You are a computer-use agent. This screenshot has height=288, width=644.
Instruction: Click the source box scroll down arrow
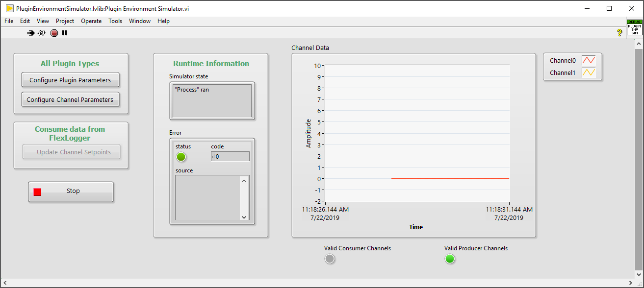tap(244, 216)
